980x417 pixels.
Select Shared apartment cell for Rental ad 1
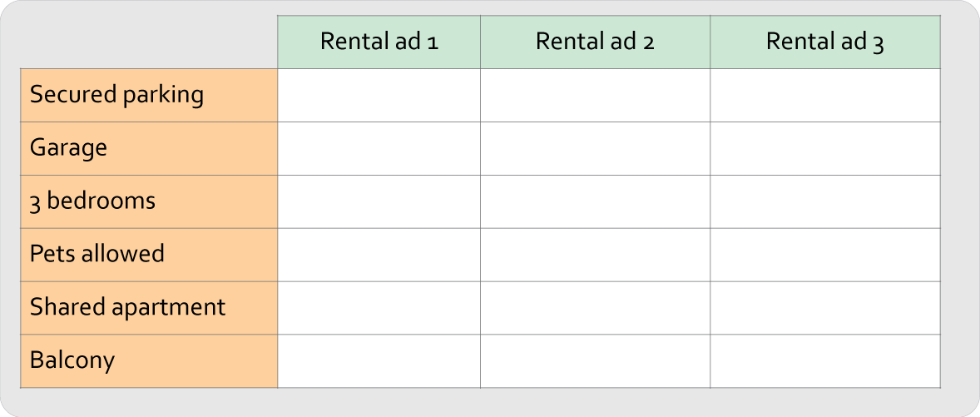point(379,308)
